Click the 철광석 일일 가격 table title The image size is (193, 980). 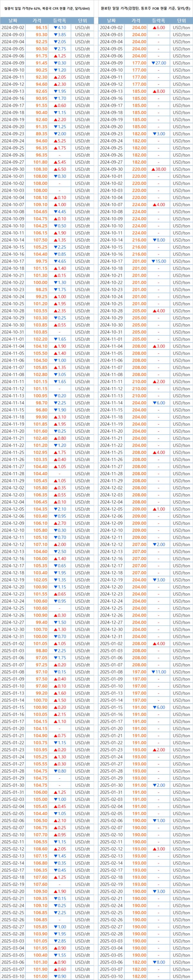(x=47, y=8)
